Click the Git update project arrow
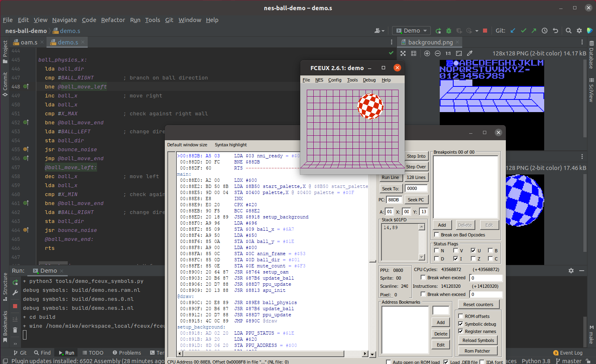The height and width of the screenshot is (364, 596). pos(513,31)
